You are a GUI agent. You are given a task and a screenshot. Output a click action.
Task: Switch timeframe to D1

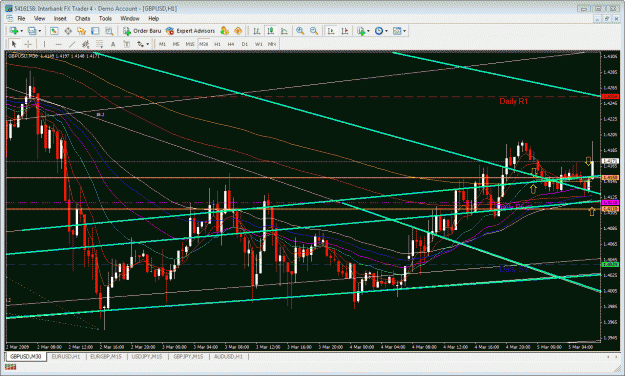pos(245,44)
